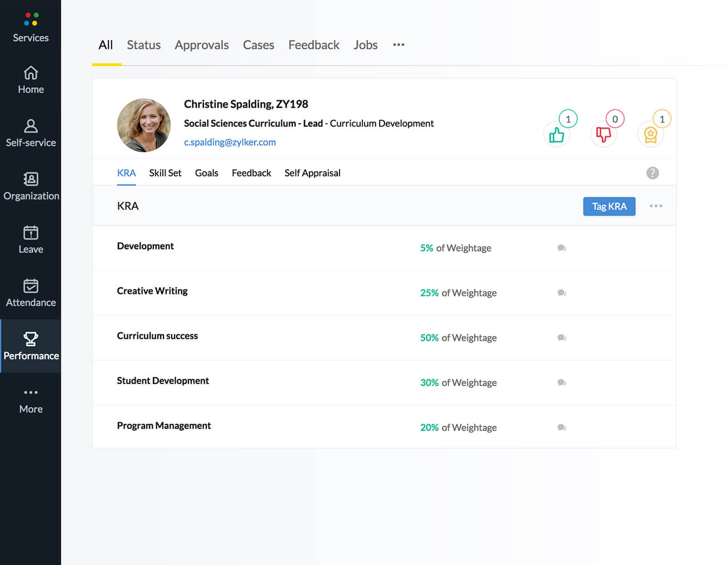Open comments for the Program Management KRA

[x=561, y=428]
